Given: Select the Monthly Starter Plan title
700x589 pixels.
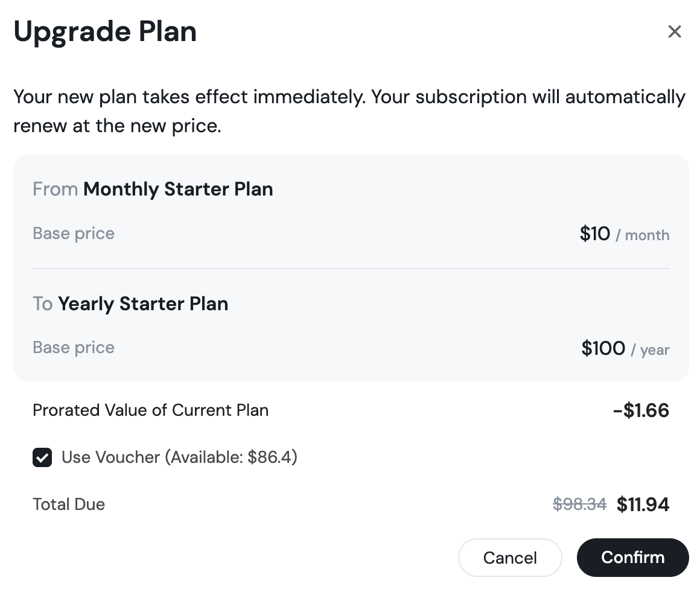Looking at the screenshot, I should tap(178, 189).
